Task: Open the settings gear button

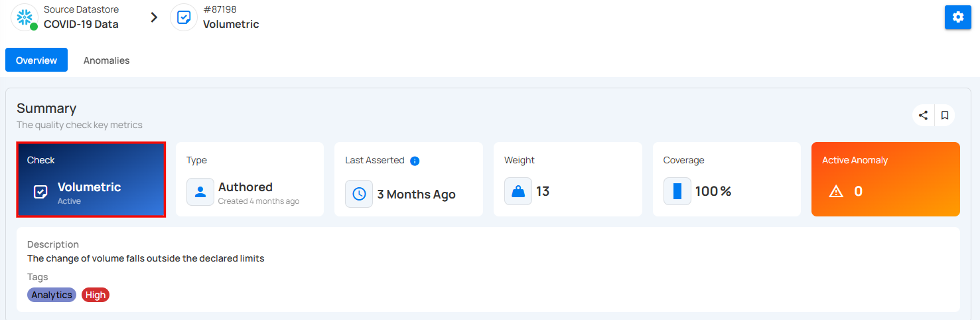Action: 957,17
